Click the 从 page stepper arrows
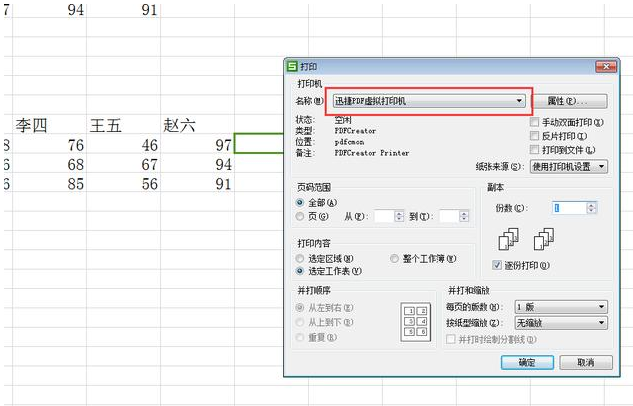 click(399, 216)
